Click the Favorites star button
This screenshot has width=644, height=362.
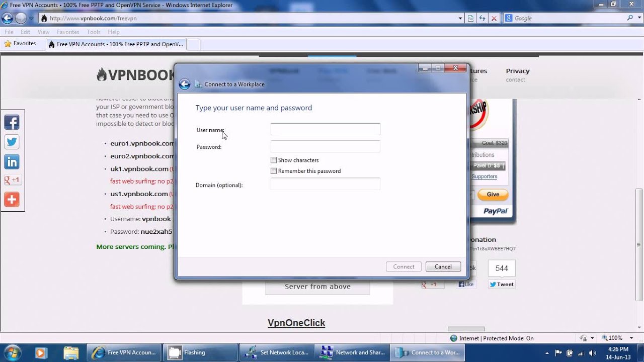[20, 44]
